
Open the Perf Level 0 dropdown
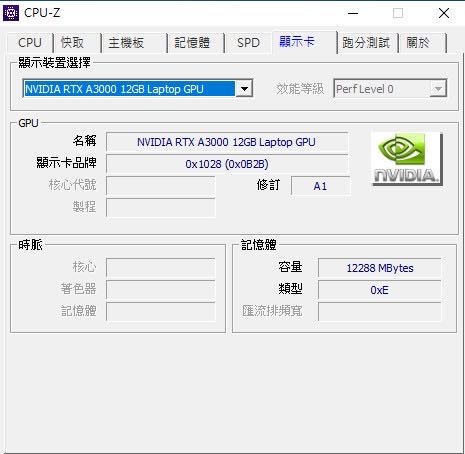point(390,89)
